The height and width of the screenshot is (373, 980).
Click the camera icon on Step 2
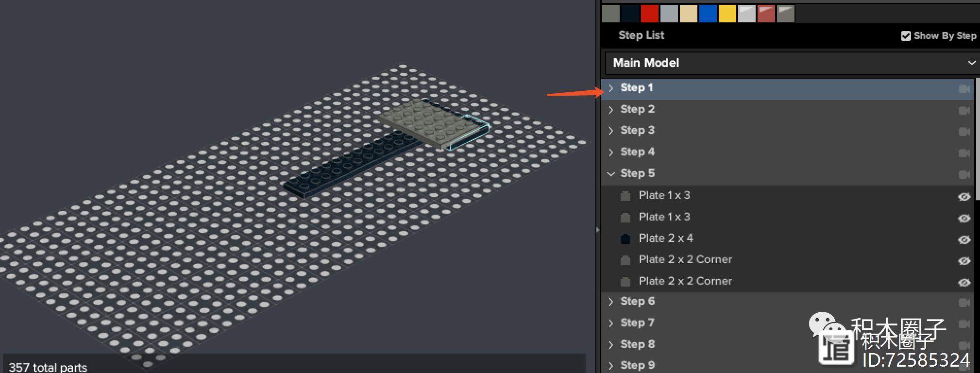pos(964,110)
